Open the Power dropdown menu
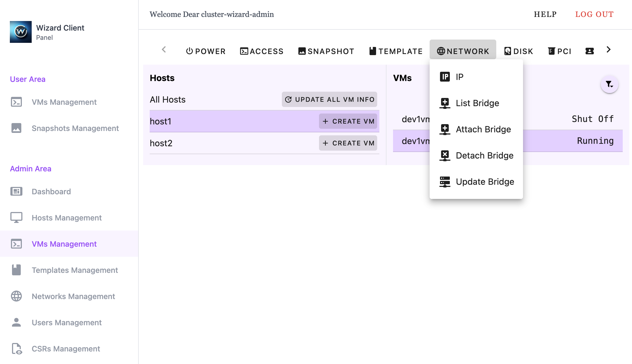This screenshot has width=632, height=364. click(206, 51)
